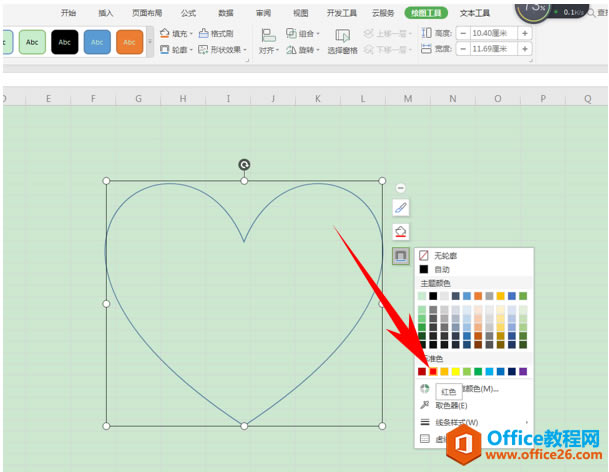This screenshot has width=609, height=472.
Task: Open the shape style dialog launcher
Action: tap(247, 61)
